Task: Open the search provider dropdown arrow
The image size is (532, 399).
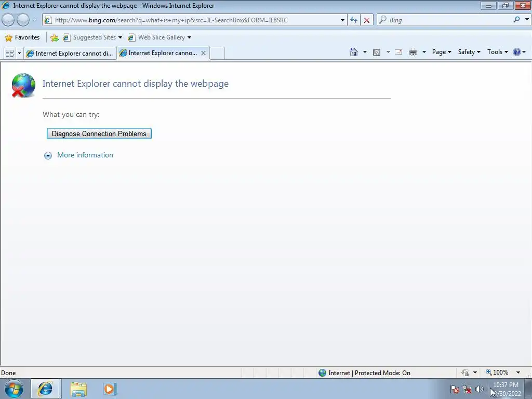Action: coord(527,20)
